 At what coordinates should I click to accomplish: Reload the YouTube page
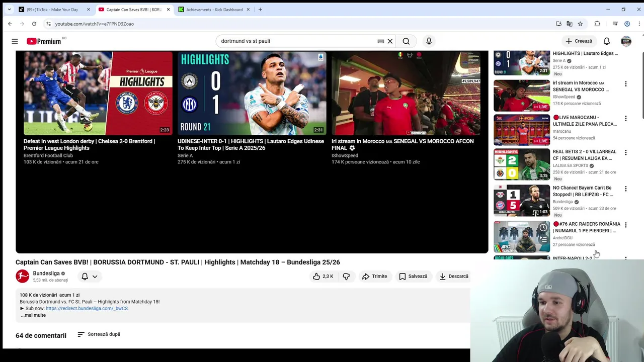34,24
